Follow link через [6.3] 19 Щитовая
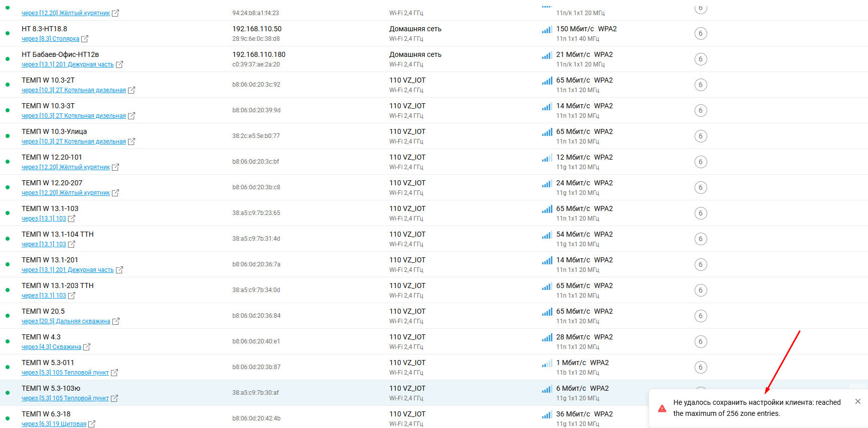868x428 pixels. [x=54, y=424]
